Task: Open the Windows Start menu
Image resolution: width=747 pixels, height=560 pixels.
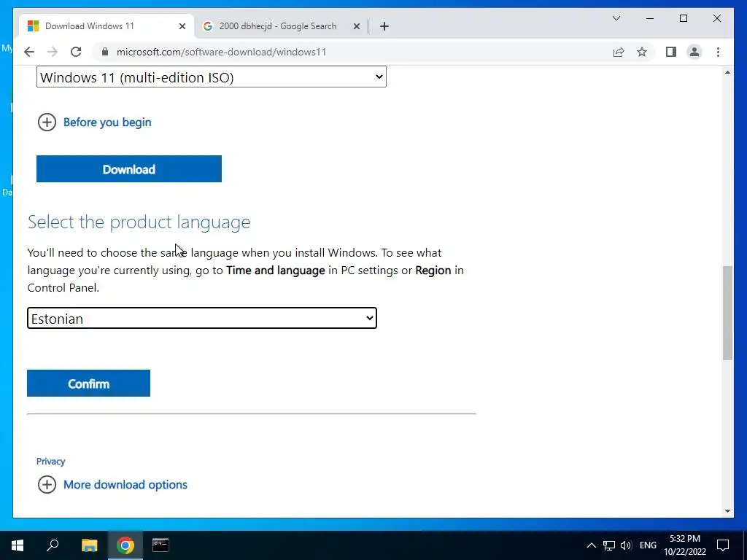Action: pyautogui.click(x=18, y=545)
